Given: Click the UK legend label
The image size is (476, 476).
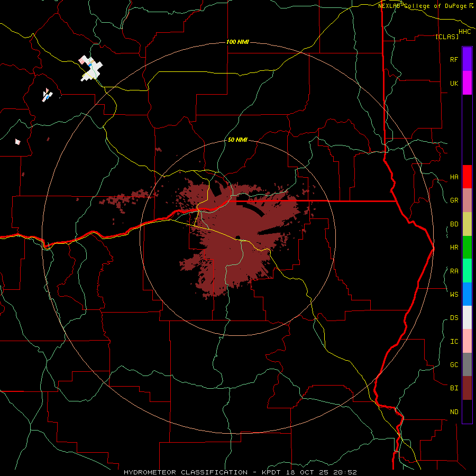Looking at the screenshot, I should click(454, 83).
